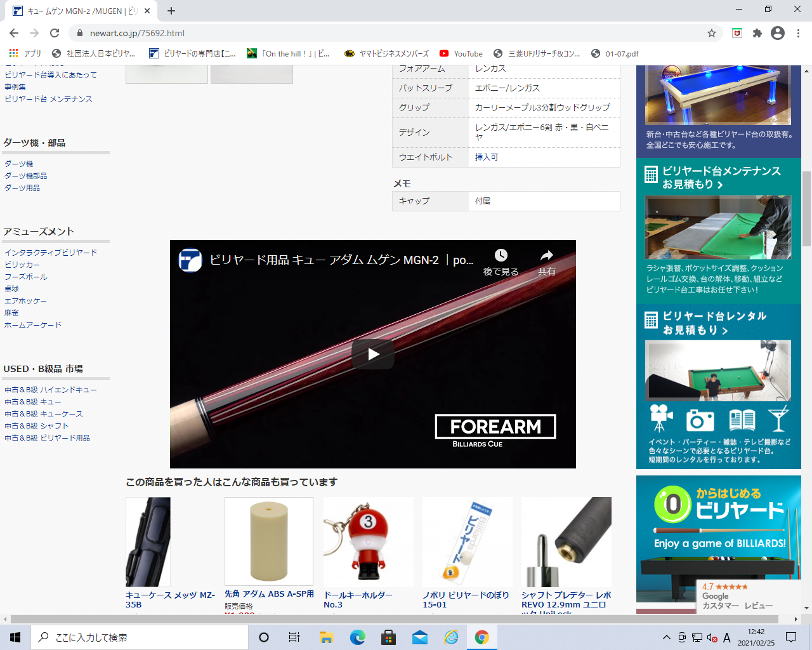Open Internet Explorer from the taskbar

click(451, 637)
